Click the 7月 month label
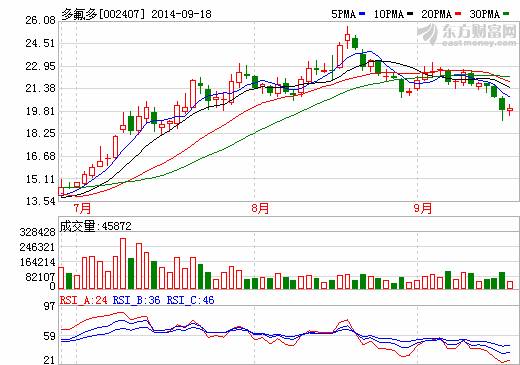Screen dimensions: 520x365 (x=82, y=209)
